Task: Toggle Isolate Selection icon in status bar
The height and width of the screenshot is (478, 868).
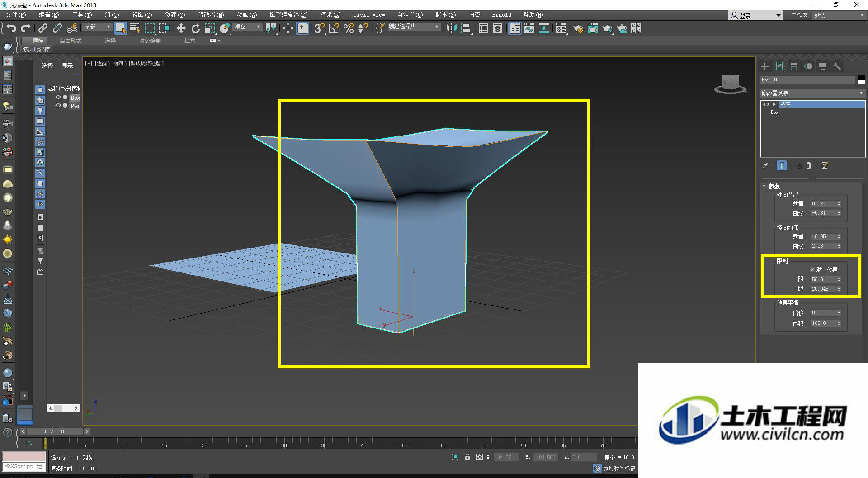Action: [x=455, y=457]
